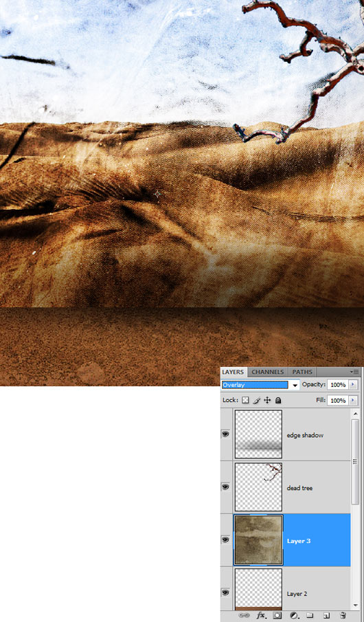364x622 pixels.
Task: Select the 'Layer 2' layer name
Action: coord(298,594)
